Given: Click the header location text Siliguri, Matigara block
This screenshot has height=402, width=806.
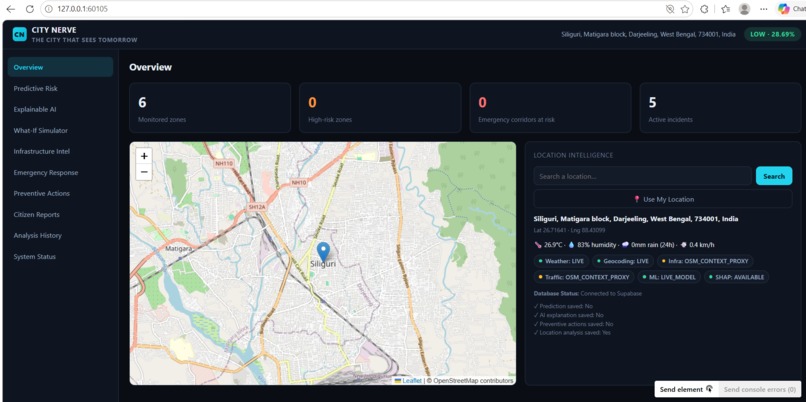Looking at the screenshot, I should 648,34.
